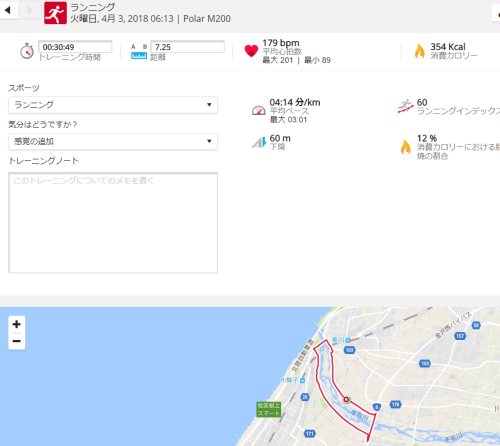
Task: Click the 小舞子 station label on map
Action: click(289, 380)
